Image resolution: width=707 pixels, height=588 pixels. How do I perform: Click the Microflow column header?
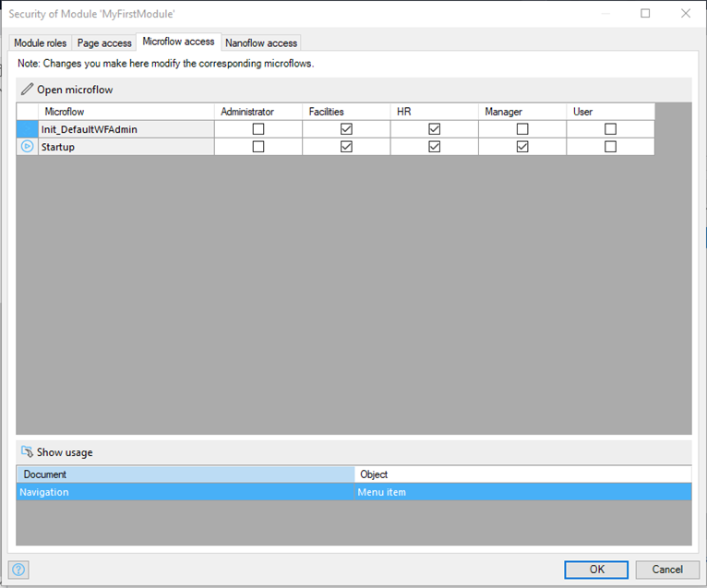[126, 112]
